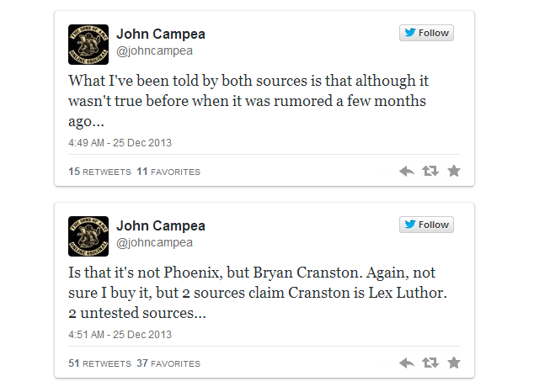
Task: Open John Campea avatar in first tweet
Action: (x=88, y=45)
